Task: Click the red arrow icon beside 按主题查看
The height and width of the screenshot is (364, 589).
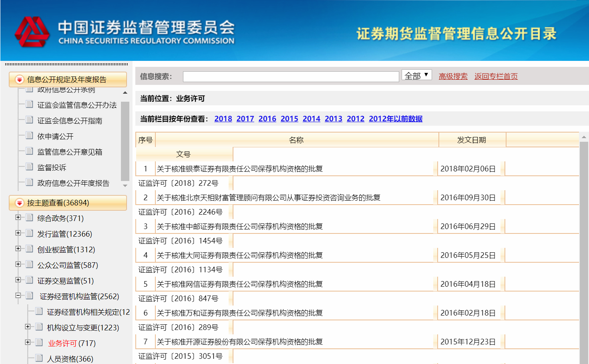Action: (19, 203)
